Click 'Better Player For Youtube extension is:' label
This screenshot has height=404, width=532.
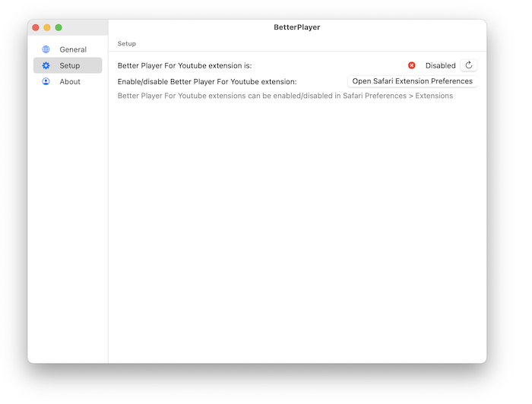(x=185, y=65)
